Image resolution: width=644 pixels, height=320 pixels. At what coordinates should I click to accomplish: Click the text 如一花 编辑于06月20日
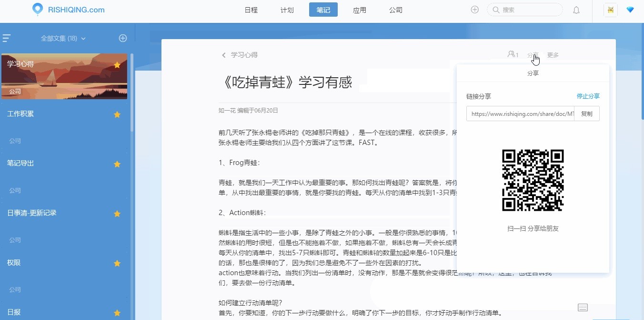[248, 111]
